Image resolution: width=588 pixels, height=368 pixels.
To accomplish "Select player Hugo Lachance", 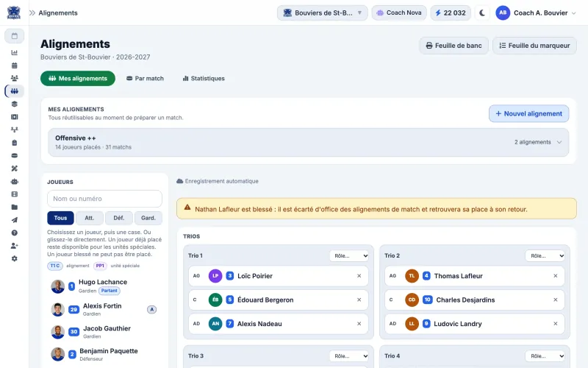I will [104, 286].
